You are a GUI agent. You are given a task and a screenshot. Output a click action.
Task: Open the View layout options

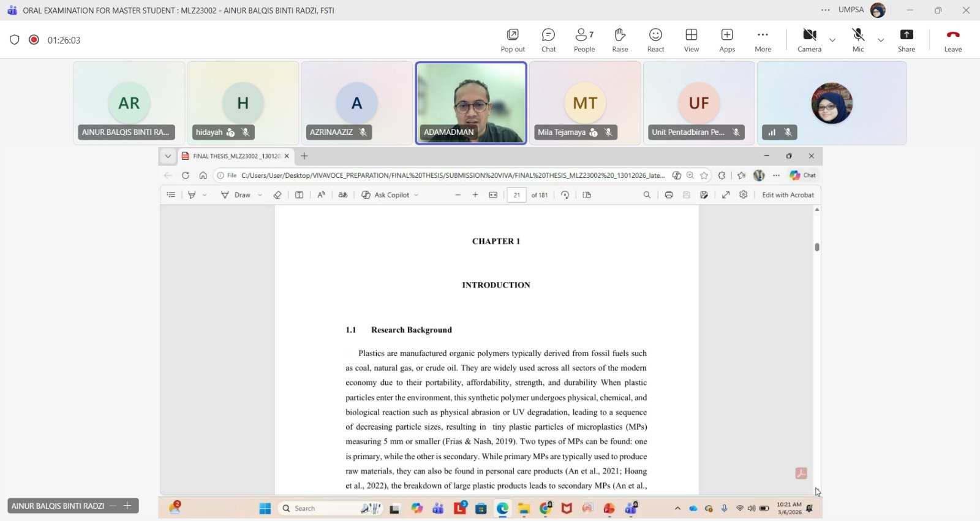pos(692,40)
